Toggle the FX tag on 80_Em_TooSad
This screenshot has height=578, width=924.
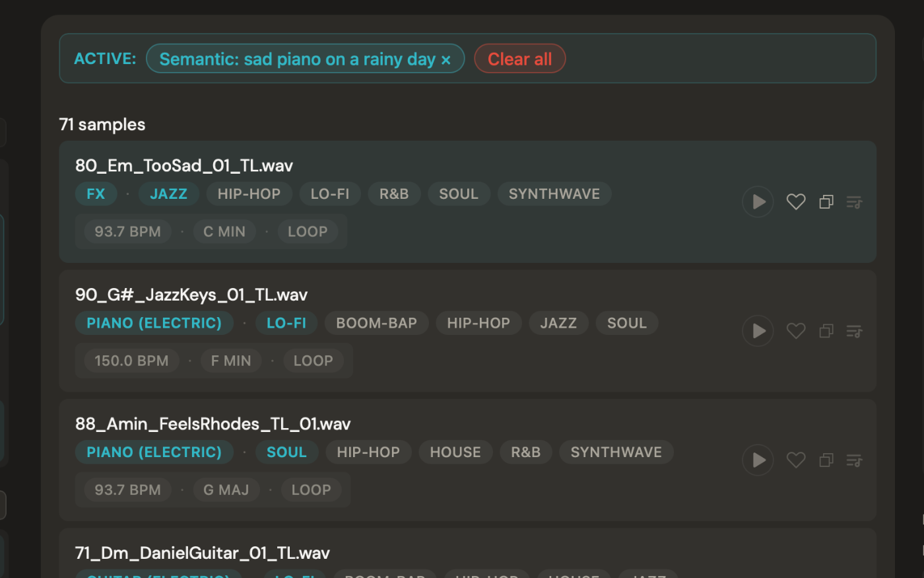(x=96, y=194)
